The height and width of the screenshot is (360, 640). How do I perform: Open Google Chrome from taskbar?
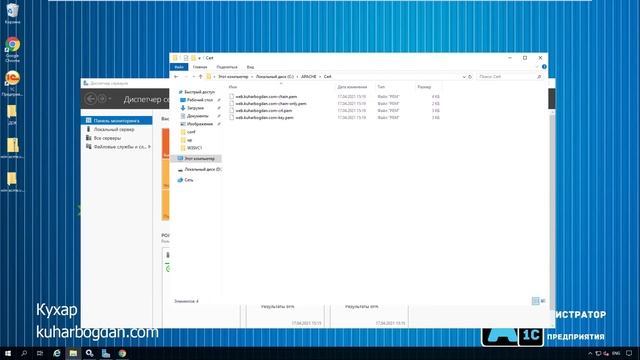tap(122, 353)
